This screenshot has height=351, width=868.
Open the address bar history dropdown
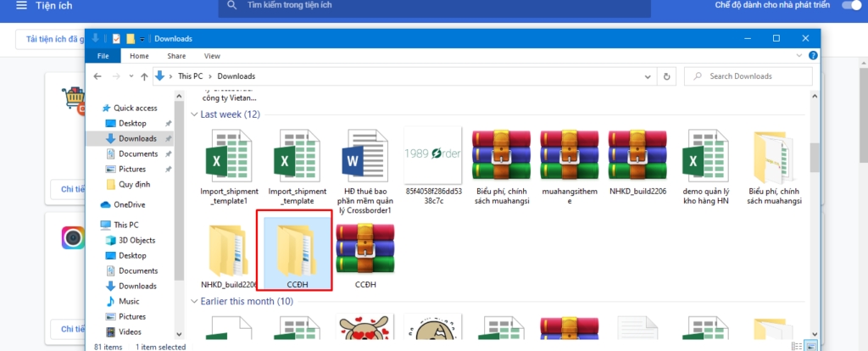(647, 76)
